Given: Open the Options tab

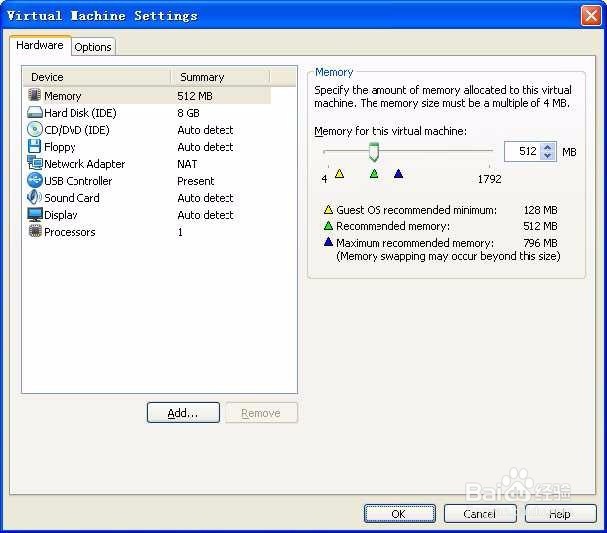Looking at the screenshot, I should 93,47.
